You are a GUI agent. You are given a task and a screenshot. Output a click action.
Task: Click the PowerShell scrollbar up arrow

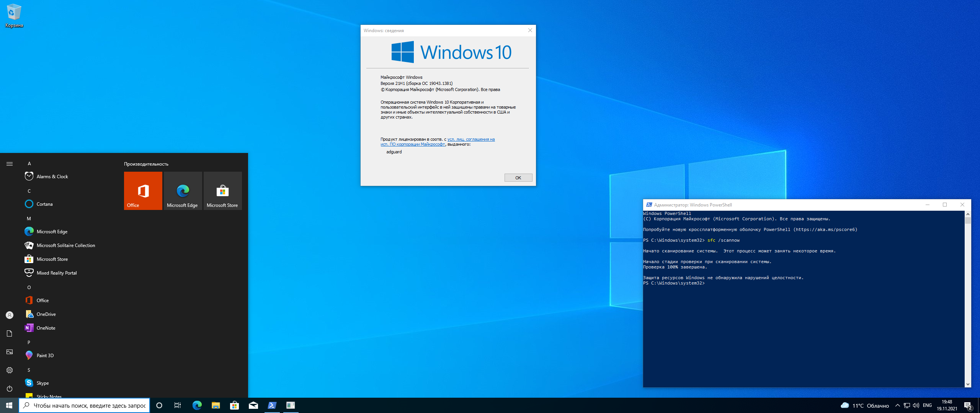(x=968, y=214)
